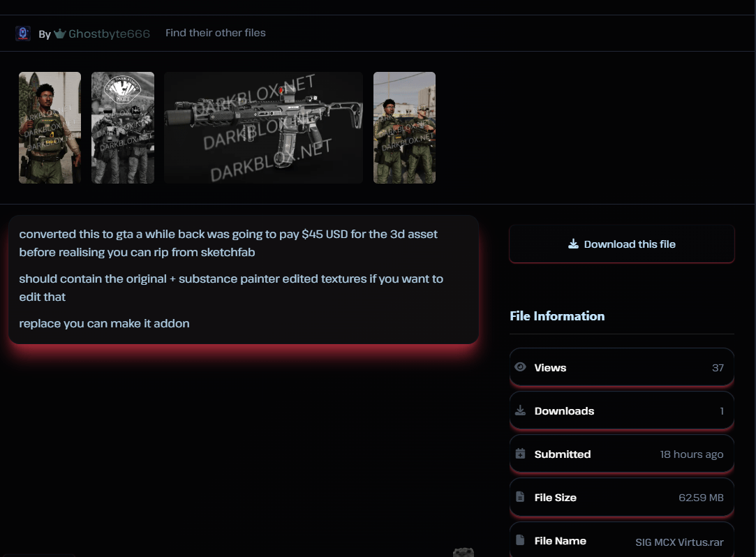Screen dimensions: 756x557
Task: Click the download icon in the Downloads row
Action: [x=520, y=410]
